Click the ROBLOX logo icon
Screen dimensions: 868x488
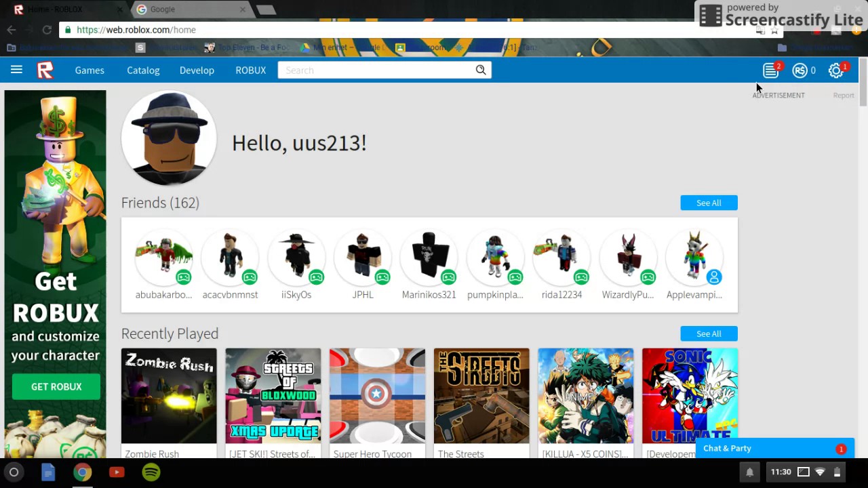coord(45,70)
